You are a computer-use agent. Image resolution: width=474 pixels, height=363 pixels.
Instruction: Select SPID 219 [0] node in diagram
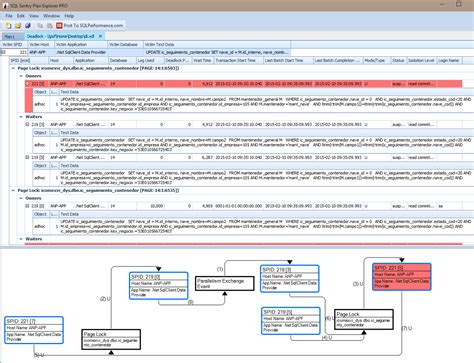tap(159, 286)
